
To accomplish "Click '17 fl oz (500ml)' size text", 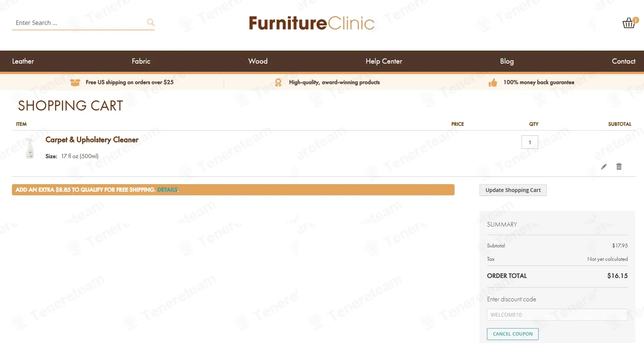I will point(80,156).
